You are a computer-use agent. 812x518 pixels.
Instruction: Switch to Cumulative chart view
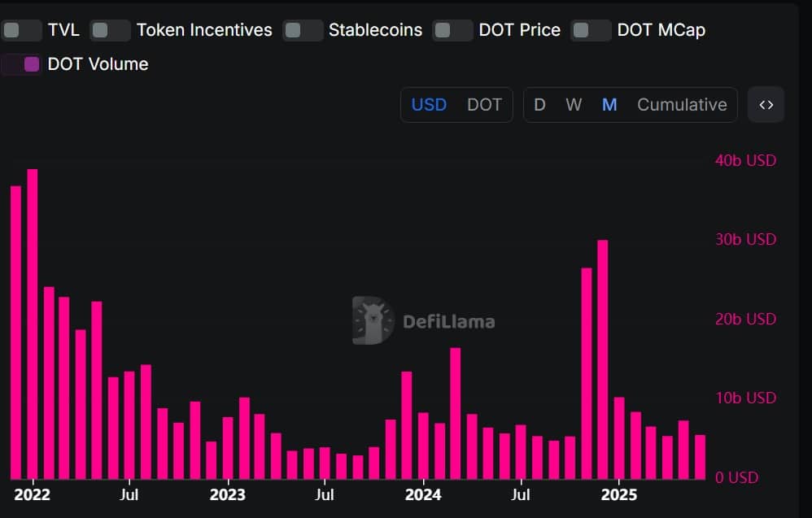682,104
